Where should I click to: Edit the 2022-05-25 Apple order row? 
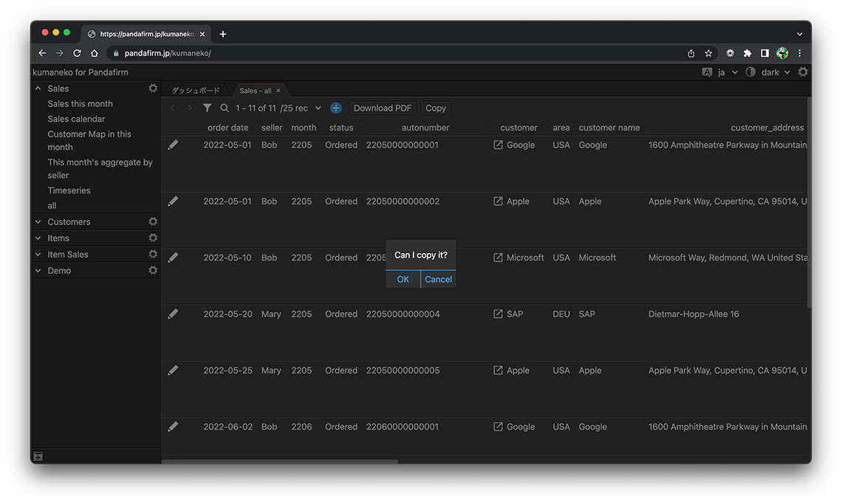point(173,370)
